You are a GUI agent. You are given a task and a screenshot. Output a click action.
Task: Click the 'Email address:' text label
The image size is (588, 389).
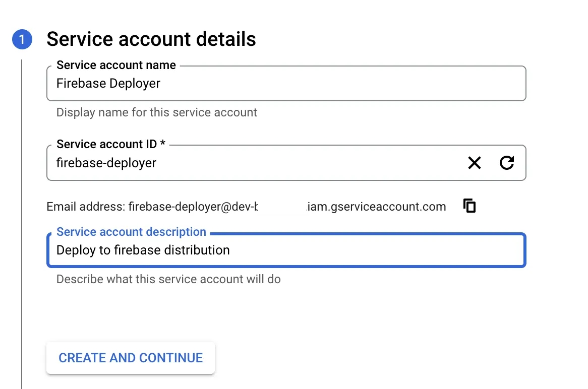[86, 207]
